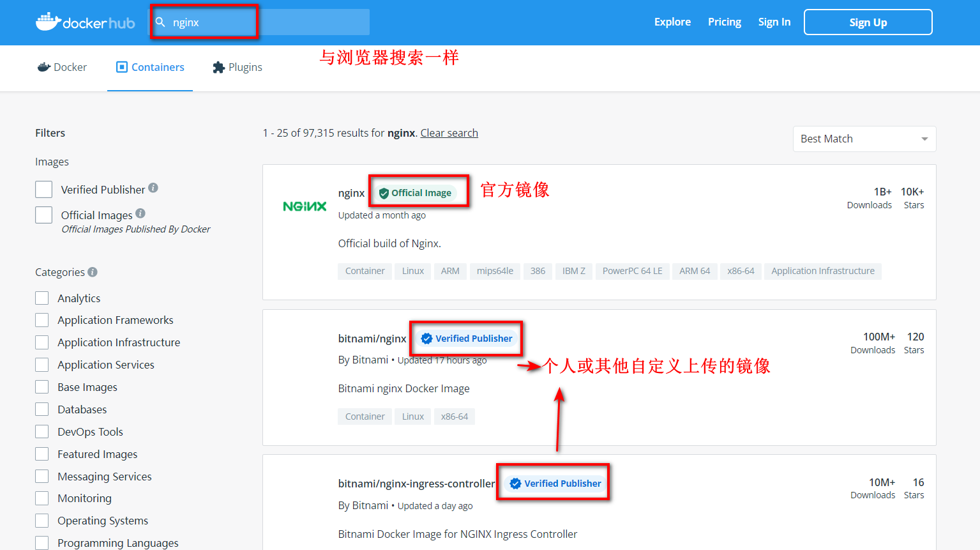The image size is (980, 550).
Task: Click the Verified Publisher badge on bitnami/nginx
Action: (x=467, y=339)
